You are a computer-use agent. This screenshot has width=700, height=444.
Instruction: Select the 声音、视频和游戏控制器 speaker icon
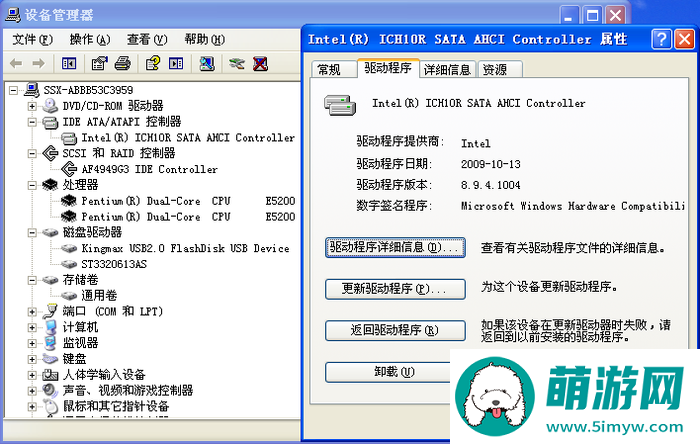point(50,390)
